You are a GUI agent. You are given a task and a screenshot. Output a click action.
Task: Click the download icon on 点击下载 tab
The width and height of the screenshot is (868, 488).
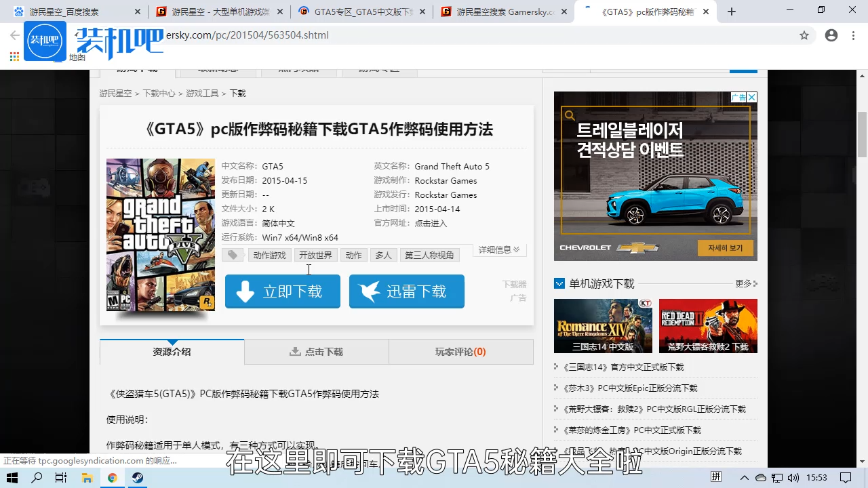click(296, 351)
